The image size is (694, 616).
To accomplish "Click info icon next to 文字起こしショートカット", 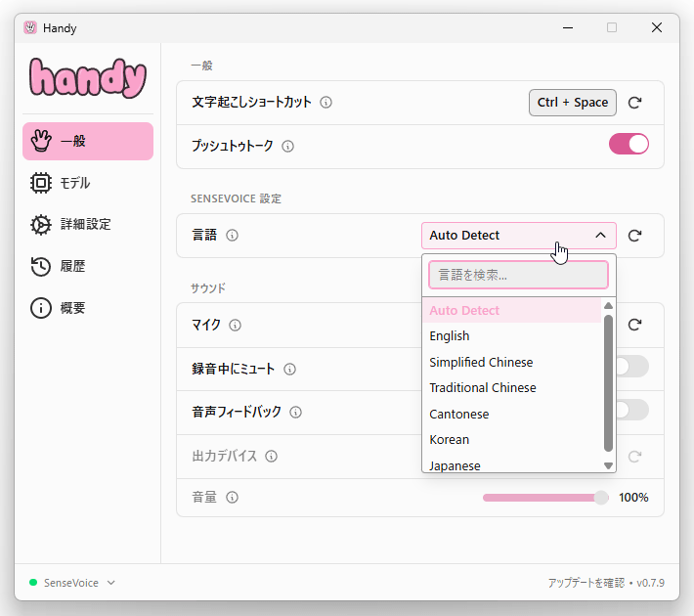I will click(326, 103).
